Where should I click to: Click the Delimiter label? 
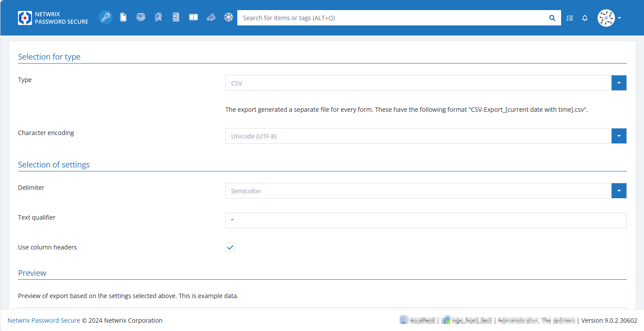[31, 188]
